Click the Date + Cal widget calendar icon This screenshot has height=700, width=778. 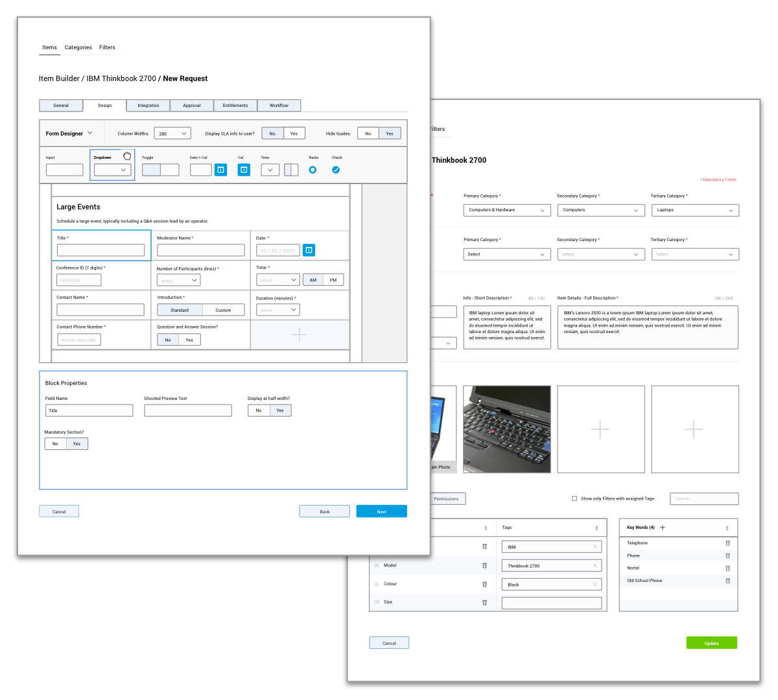click(x=221, y=170)
